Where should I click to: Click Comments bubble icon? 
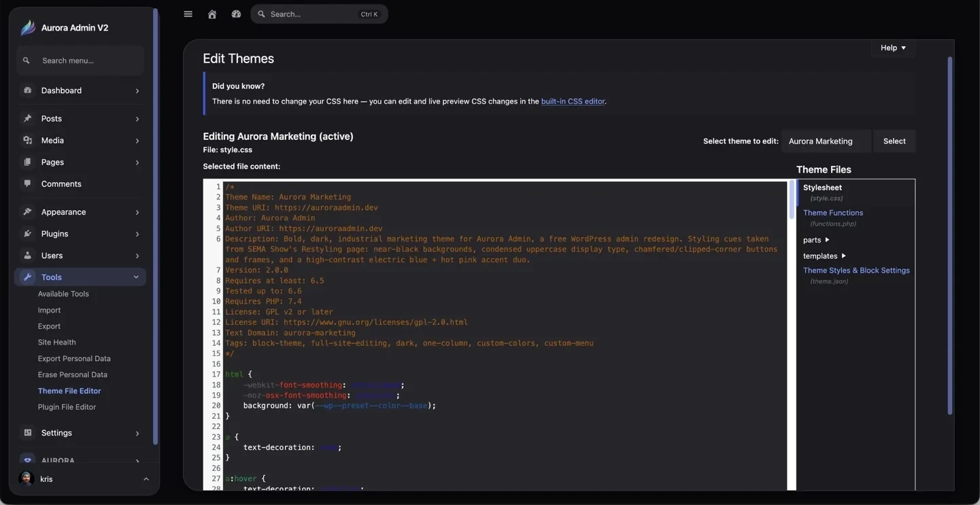click(x=27, y=184)
